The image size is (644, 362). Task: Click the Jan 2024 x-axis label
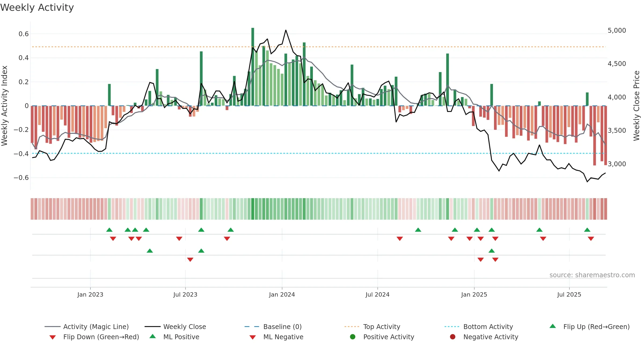click(x=282, y=295)
